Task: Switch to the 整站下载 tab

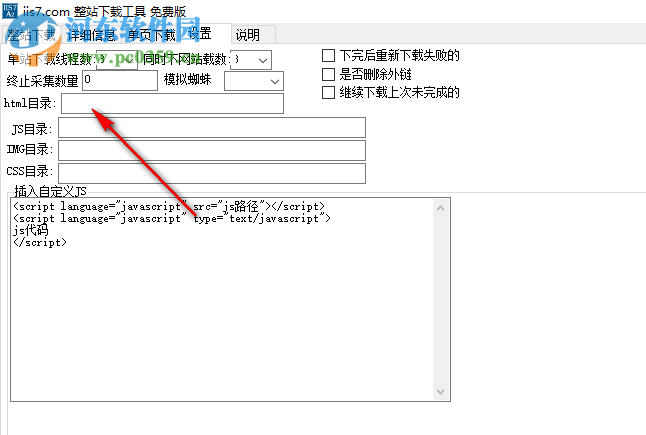Action: [x=32, y=35]
